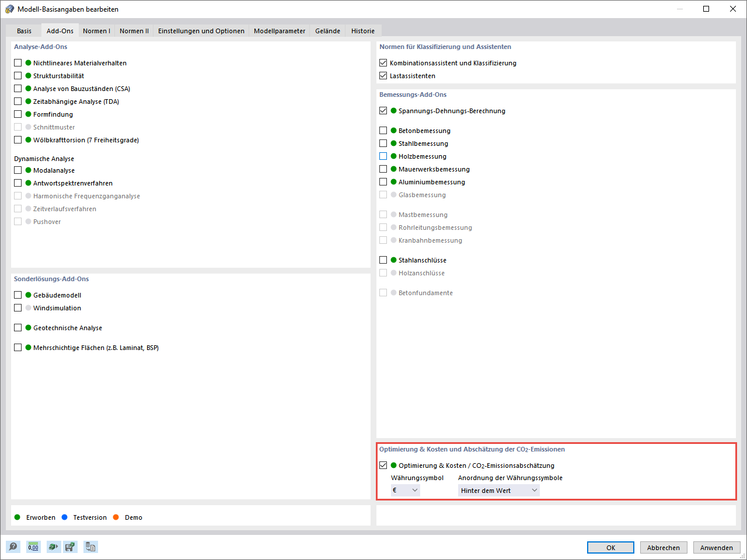This screenshot has width=747, height=560.
Task: Enable the Mehrschichtige Flächen add-on
Action: (x=18, y=347)
